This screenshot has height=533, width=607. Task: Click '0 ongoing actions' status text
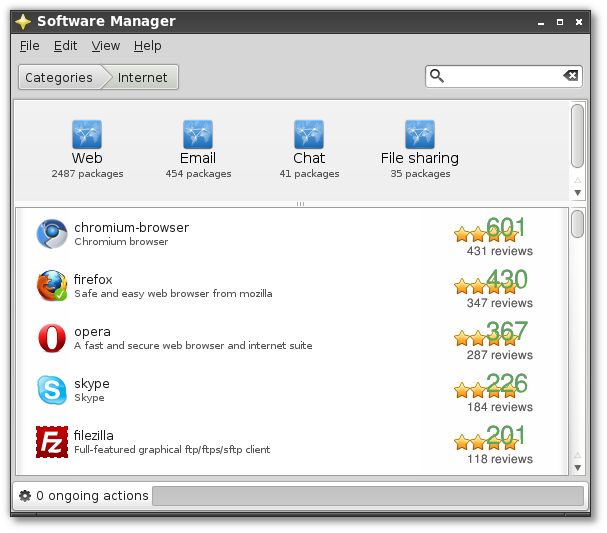[x=92, y=496]
